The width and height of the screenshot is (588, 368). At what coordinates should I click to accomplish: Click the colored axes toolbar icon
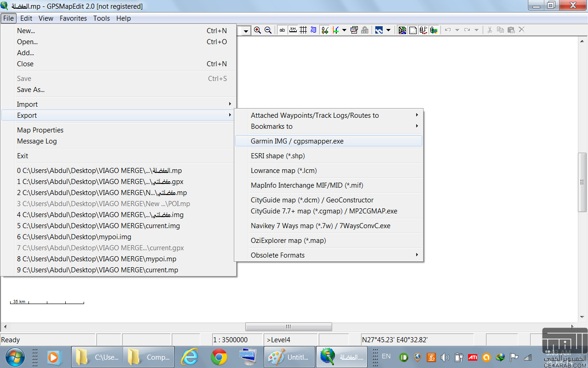coord(336,30)
